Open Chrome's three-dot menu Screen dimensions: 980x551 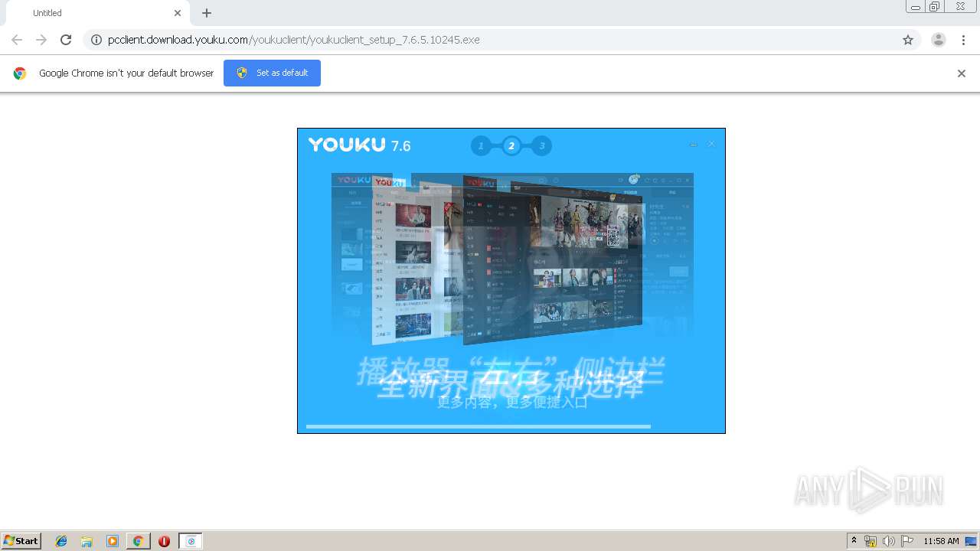pos(963,40)
